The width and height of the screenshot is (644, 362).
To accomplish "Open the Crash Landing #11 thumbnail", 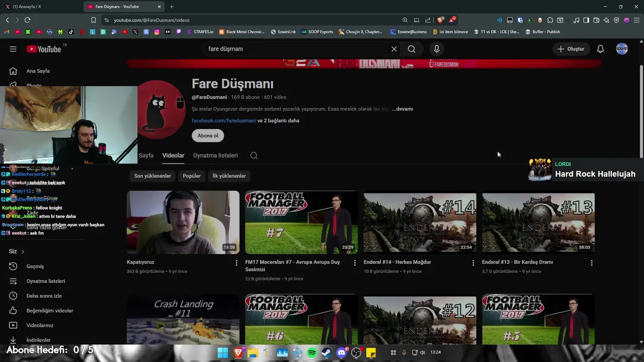I will 183,319.
